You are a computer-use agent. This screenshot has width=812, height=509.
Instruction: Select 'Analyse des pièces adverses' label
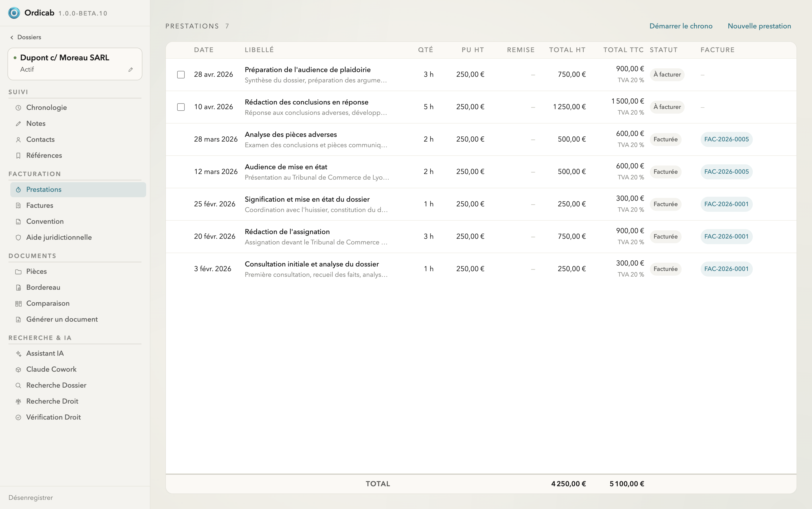291,135
